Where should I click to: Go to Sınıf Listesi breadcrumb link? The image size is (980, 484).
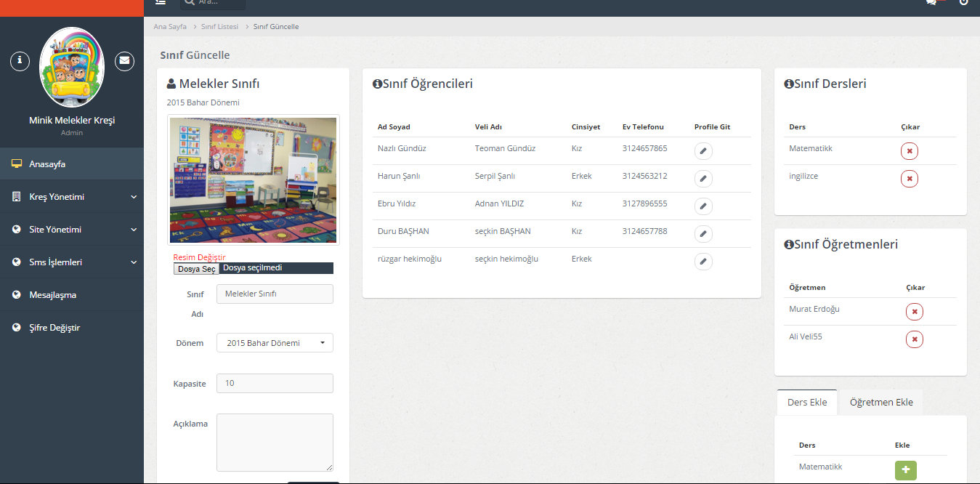click(x=219, y=27)
